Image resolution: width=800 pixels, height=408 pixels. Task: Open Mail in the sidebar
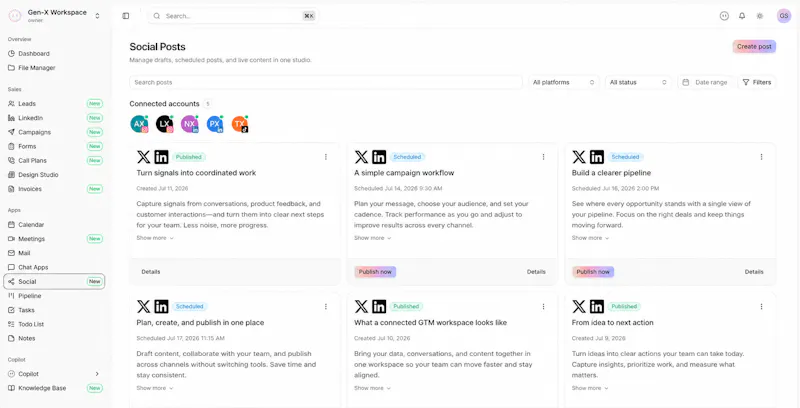point(54,253)
